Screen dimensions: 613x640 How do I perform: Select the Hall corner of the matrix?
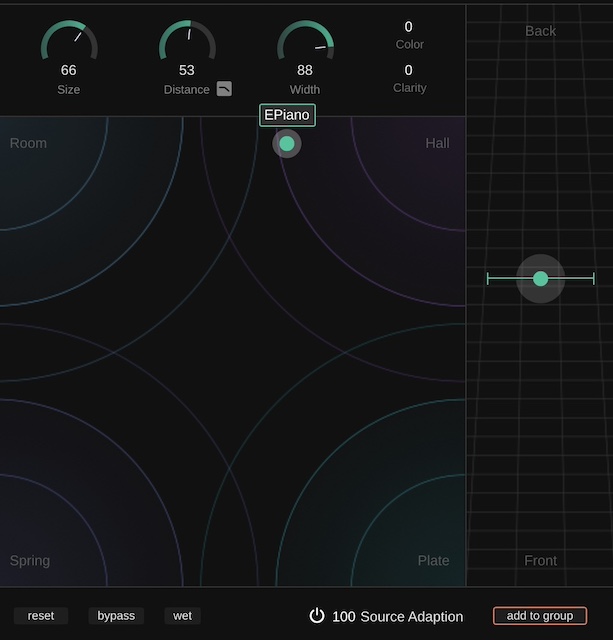click(437, 143)
